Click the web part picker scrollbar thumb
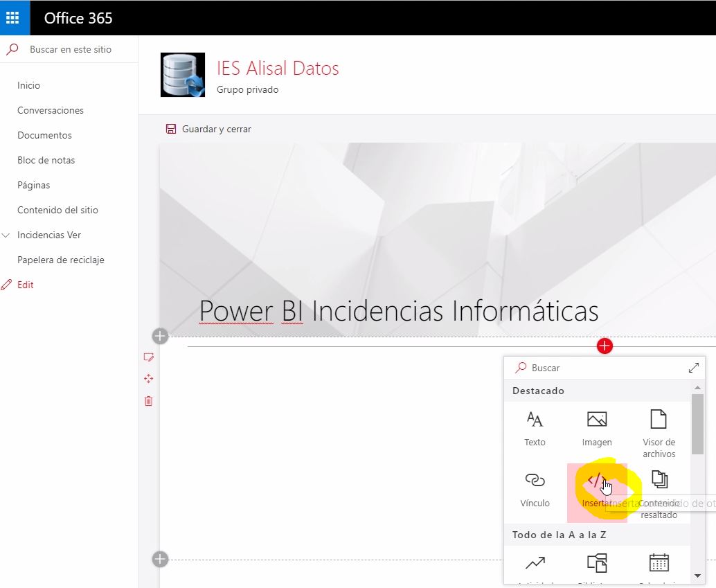Image resolution: width=716 pixels, height=588 pixels. [697, 424]
